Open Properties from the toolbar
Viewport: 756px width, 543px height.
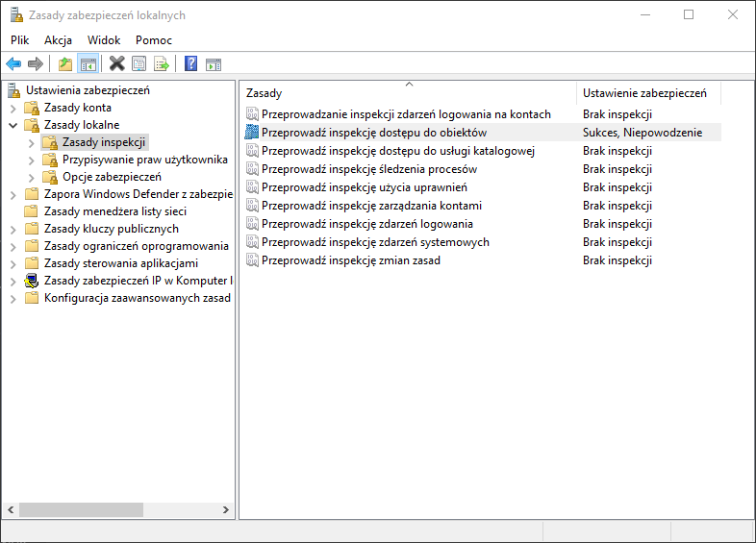(x=139, y=64)
